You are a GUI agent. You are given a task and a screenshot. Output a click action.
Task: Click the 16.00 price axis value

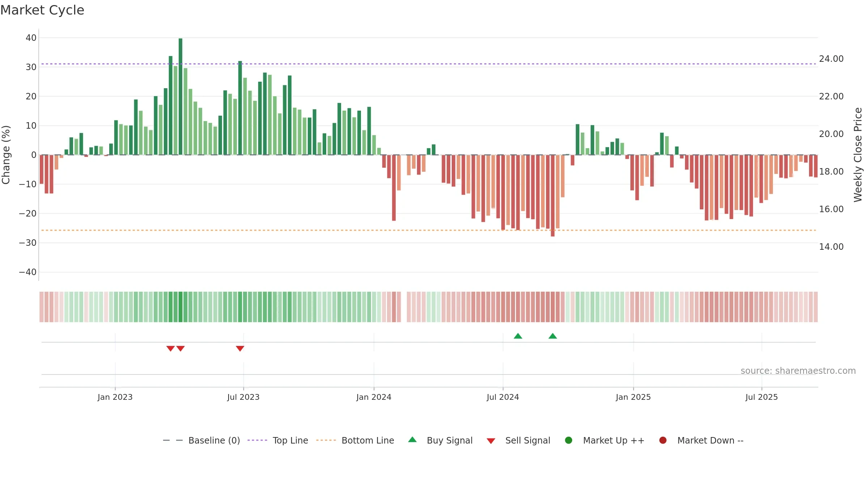pyautogui.click(x=831, y=209)
